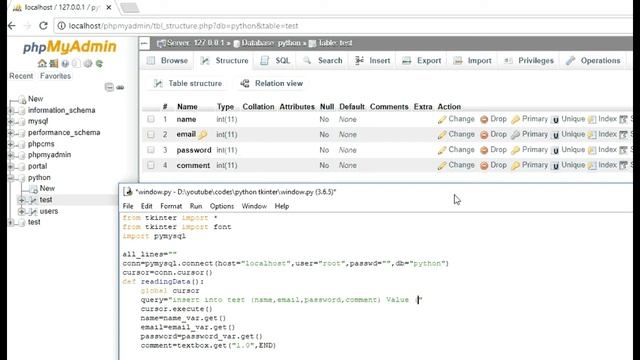
Task: Click pencil Change icon for name column
Action: 442,119
